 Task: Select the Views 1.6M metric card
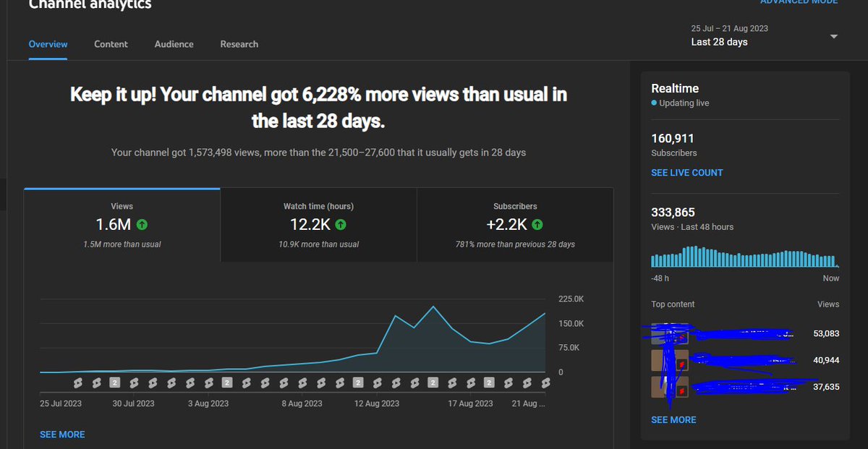(x=122, y=225)
